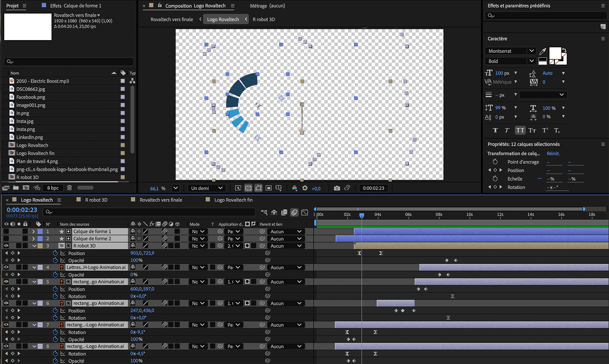Show the Calque de forme 1 layer
609x364 pixels.
point(6,231)
